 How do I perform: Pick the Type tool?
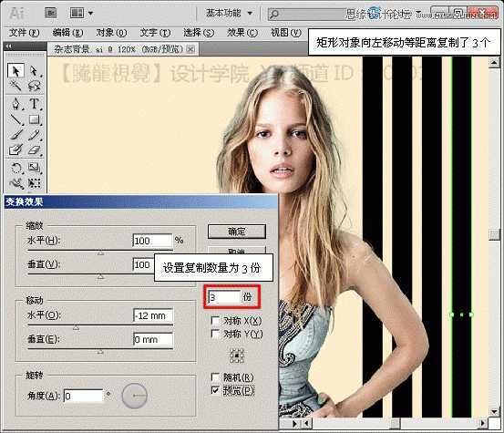pos(34,104)
